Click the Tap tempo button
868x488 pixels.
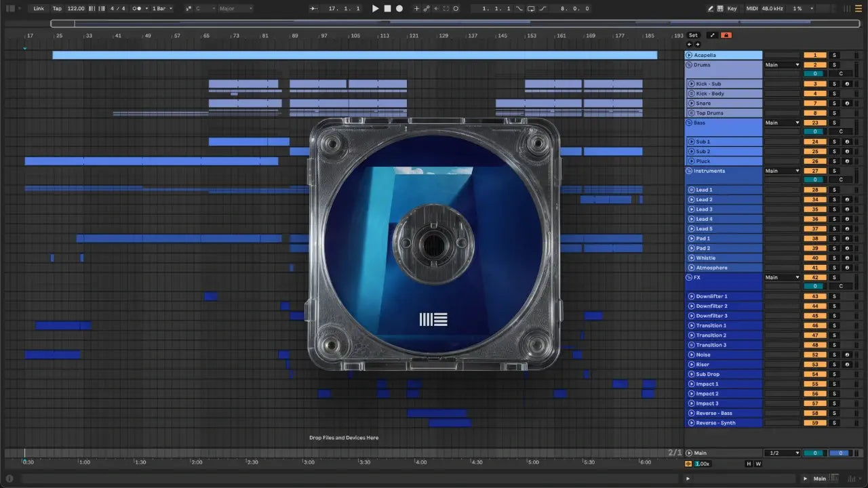click(57, 9)
